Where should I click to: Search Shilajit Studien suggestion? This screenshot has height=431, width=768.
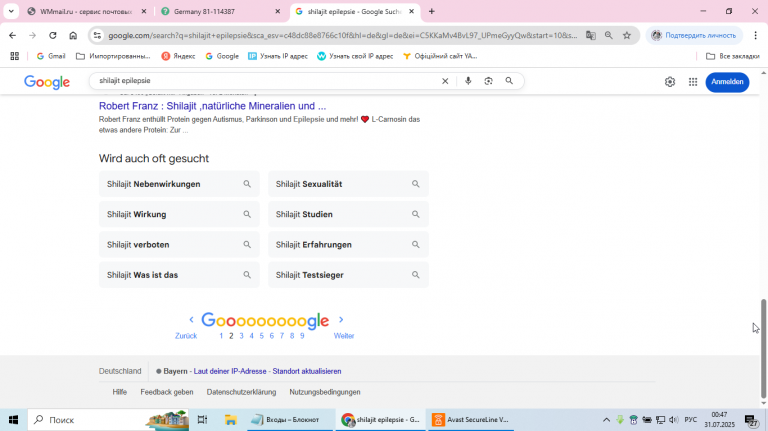click(x=348, y=215)
